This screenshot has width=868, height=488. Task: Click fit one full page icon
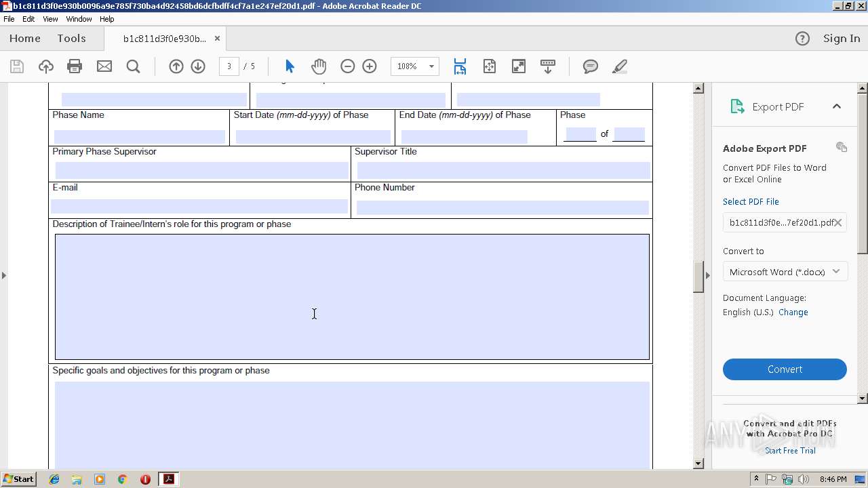pos(490,66)
